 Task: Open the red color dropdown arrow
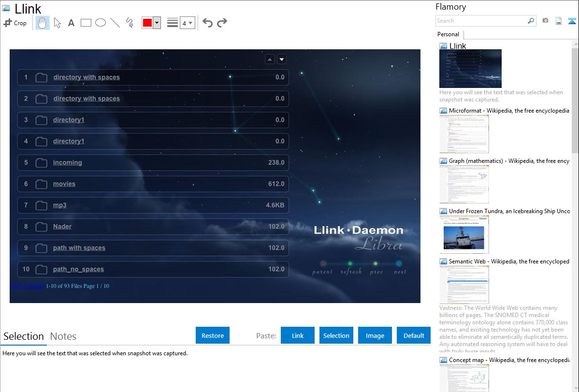coord(157,23)
